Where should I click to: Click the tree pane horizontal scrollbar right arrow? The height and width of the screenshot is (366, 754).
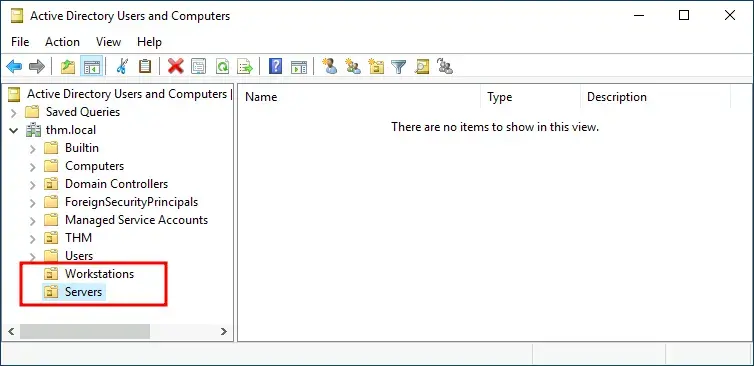click(x=224, y=331)
